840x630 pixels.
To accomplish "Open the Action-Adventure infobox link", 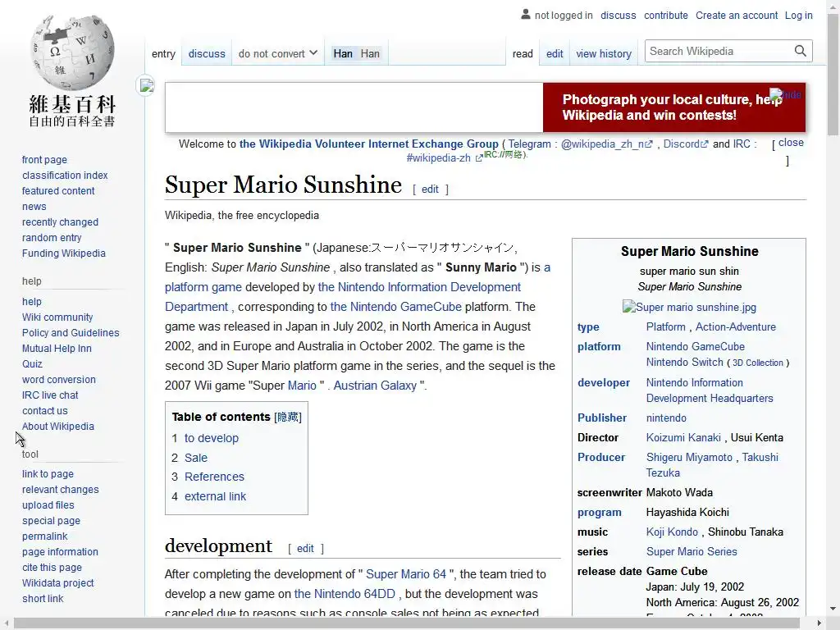I will coord(736,326).
